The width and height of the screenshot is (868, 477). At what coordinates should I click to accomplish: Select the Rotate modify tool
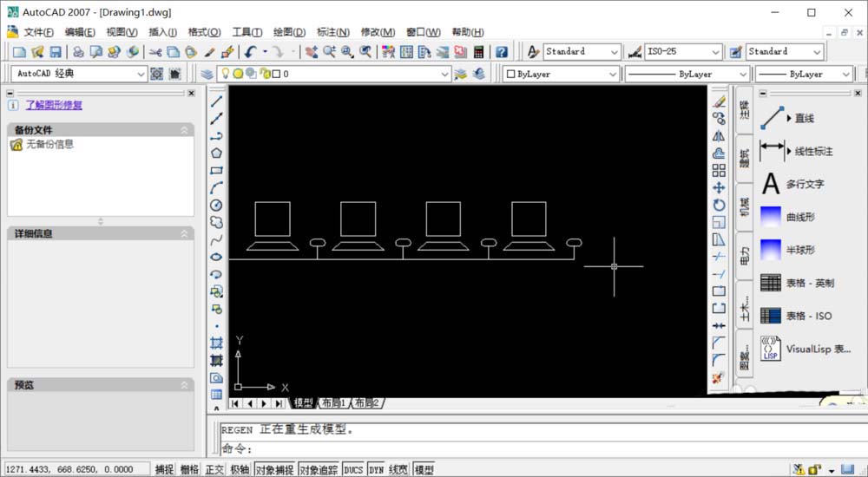719,205
